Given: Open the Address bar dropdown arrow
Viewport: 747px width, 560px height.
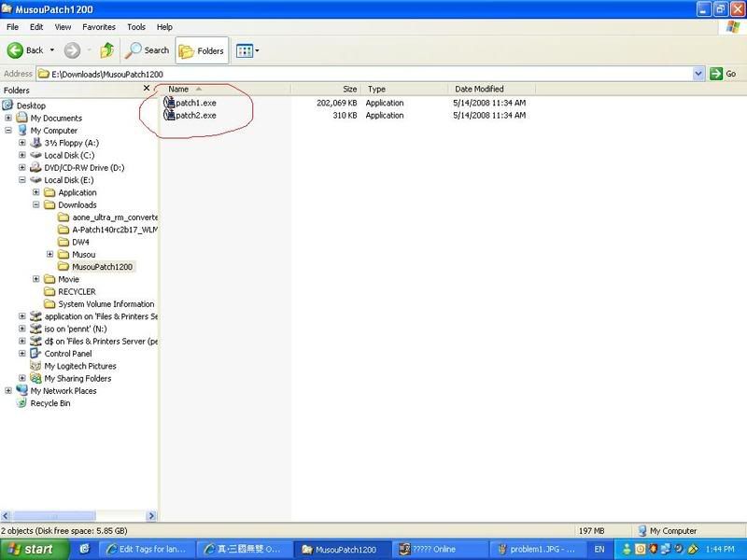Looking at the screenshot, I should coord(698,73).
